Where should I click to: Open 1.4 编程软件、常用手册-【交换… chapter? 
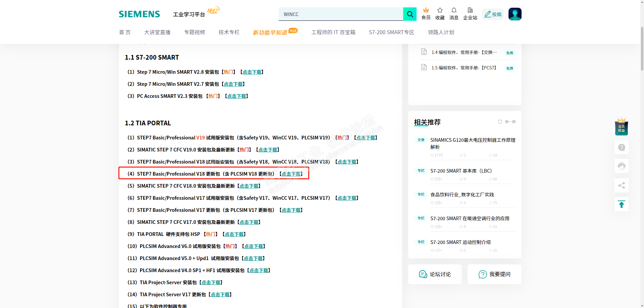(x=464, y=52)
